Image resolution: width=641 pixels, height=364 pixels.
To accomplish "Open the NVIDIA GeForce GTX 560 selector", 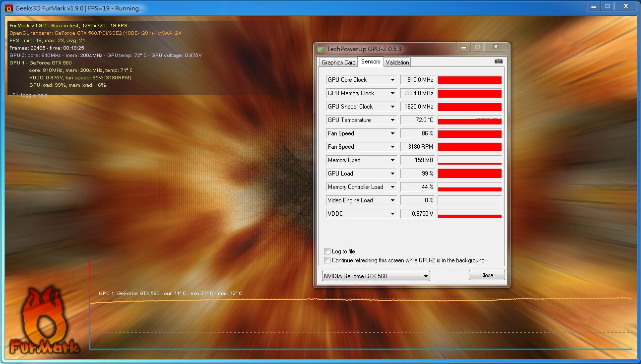I will point(376,276).
